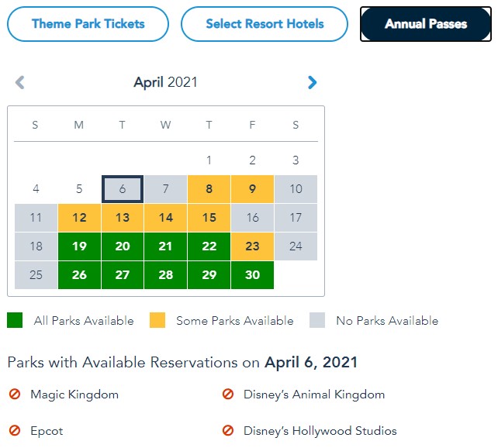Advance to next month with right chevron

(x=312, y=82)
